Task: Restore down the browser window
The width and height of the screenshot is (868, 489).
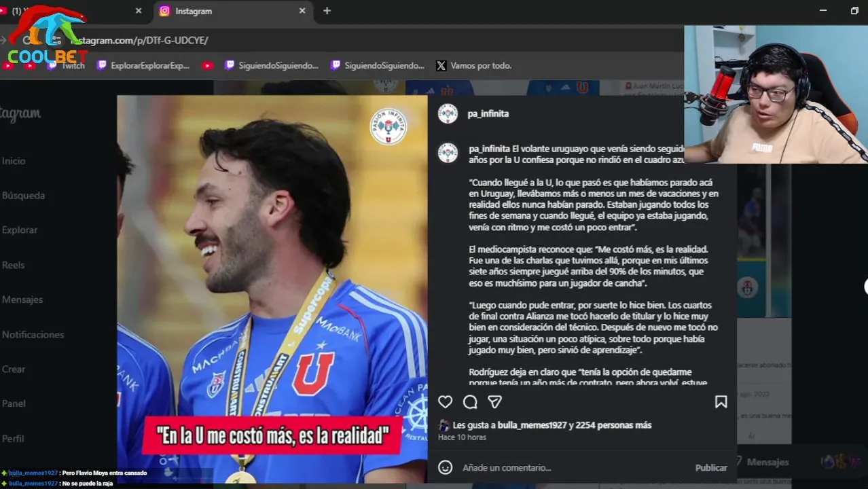Action: pyautogui.click(x=854, y=11)
